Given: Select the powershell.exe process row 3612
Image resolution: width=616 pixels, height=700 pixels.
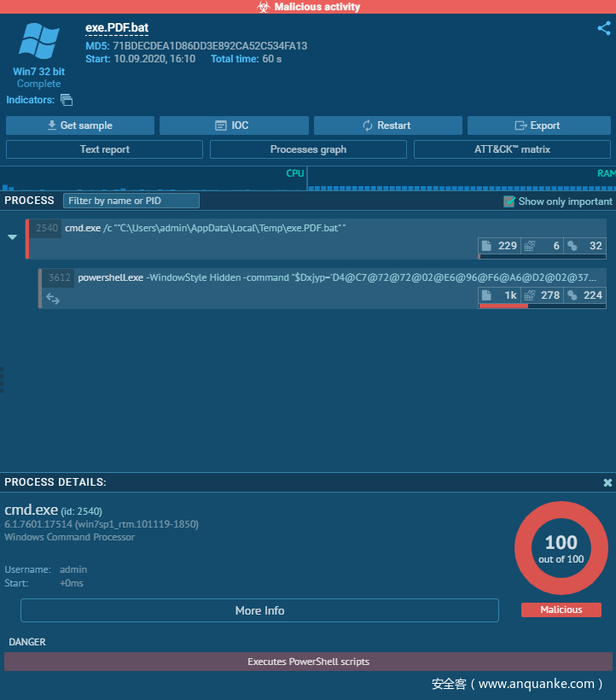Looking at the screenshot, I should 323,289.
